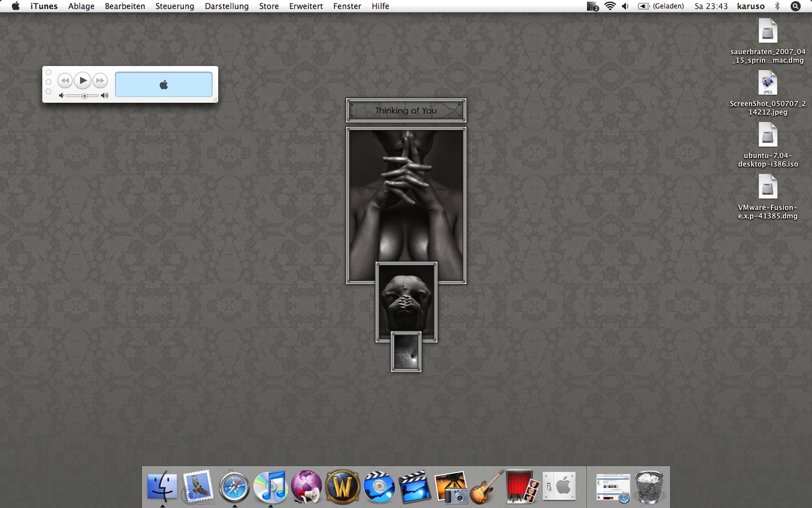
Task: Click the loud speaker icon right of volume slider
Action: [104, 96]
